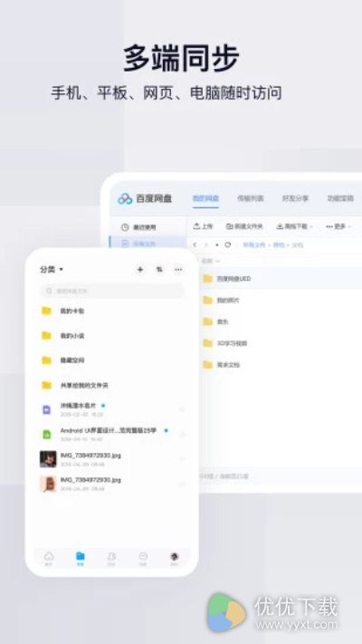
Task: Switch to 传输列表 tab in desktop window
Action: pos(251,198)
